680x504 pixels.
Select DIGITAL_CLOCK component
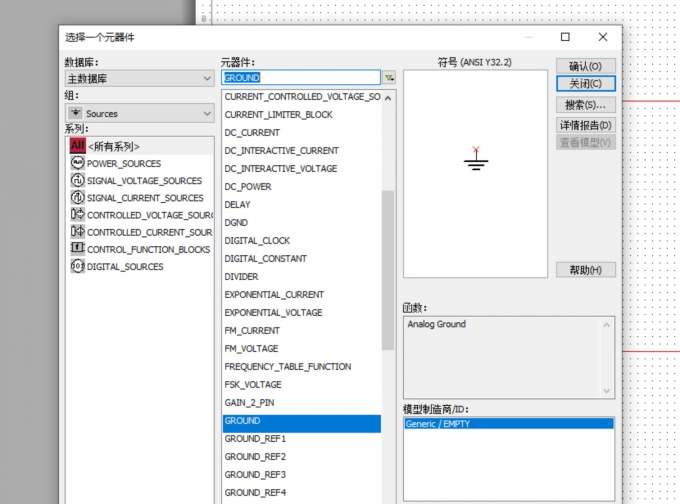pos(302,240)
